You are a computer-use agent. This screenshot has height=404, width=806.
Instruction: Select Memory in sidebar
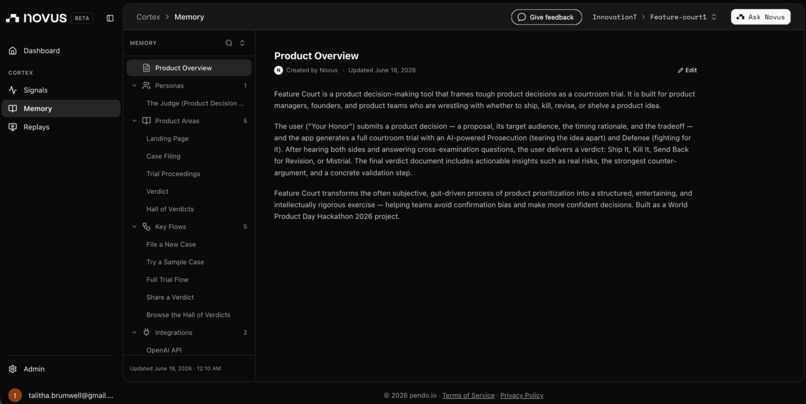(x=61, y=108)
